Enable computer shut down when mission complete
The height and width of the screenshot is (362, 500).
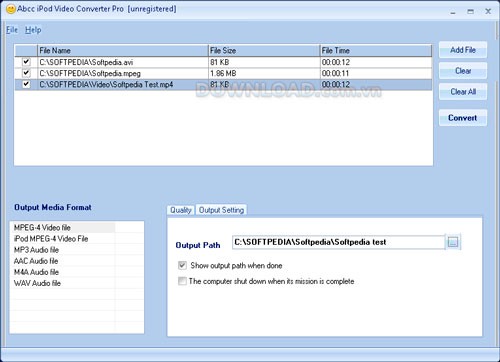[182, 281]
